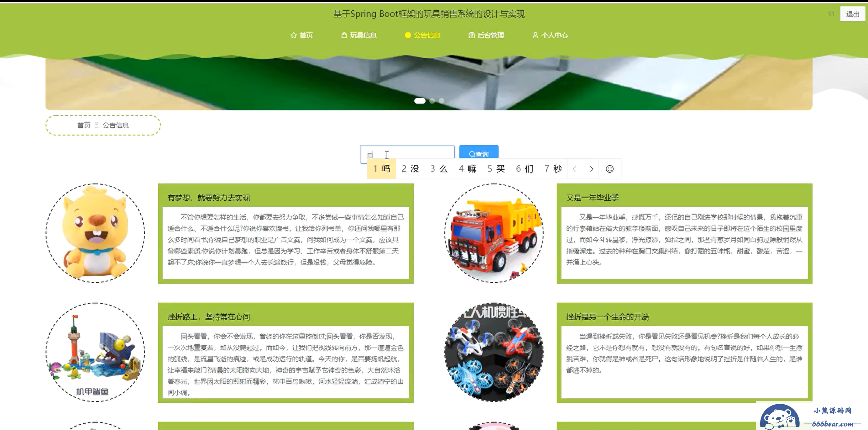The height and width of the screenshot is (430, 868).
Task: Select the second carousel indicator dot
Action: [x=432, y=101]
